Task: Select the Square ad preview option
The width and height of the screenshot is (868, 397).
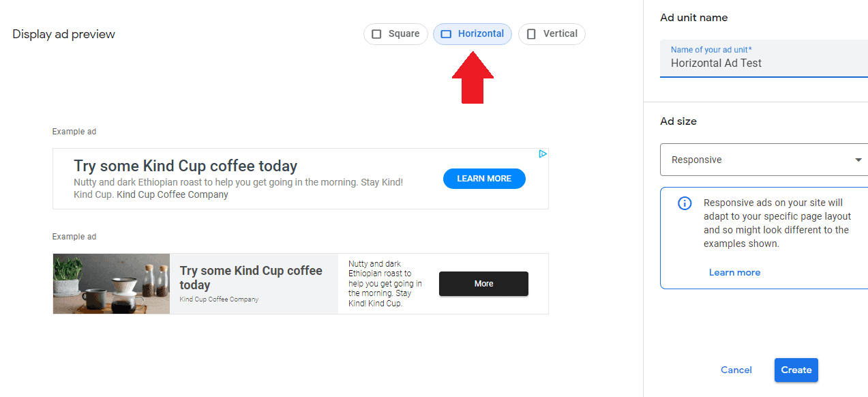Action: pos(395,34)
